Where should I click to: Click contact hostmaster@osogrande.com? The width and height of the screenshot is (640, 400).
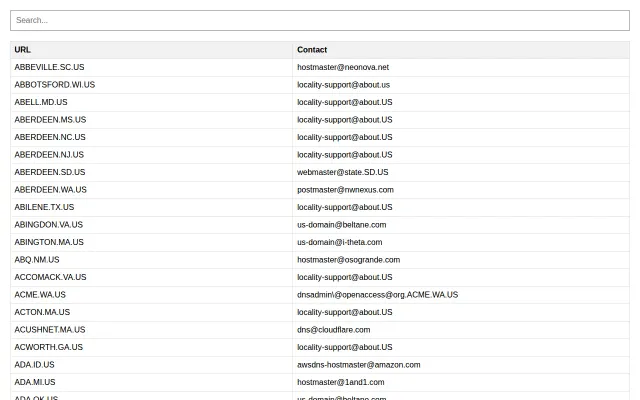[349, 260]
